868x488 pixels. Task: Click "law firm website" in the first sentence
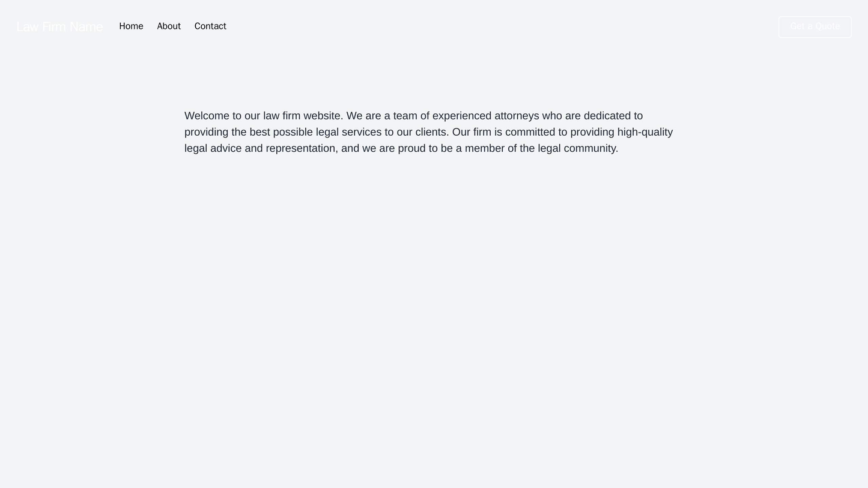(x=302, y=116)
